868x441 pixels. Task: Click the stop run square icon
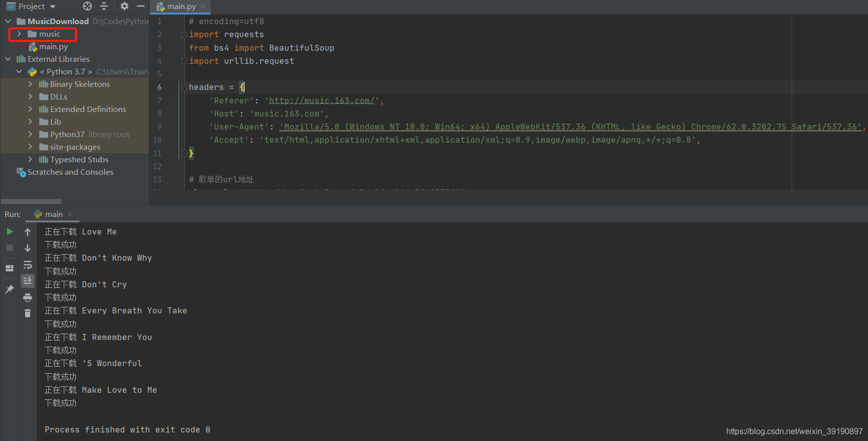(10, 248)
